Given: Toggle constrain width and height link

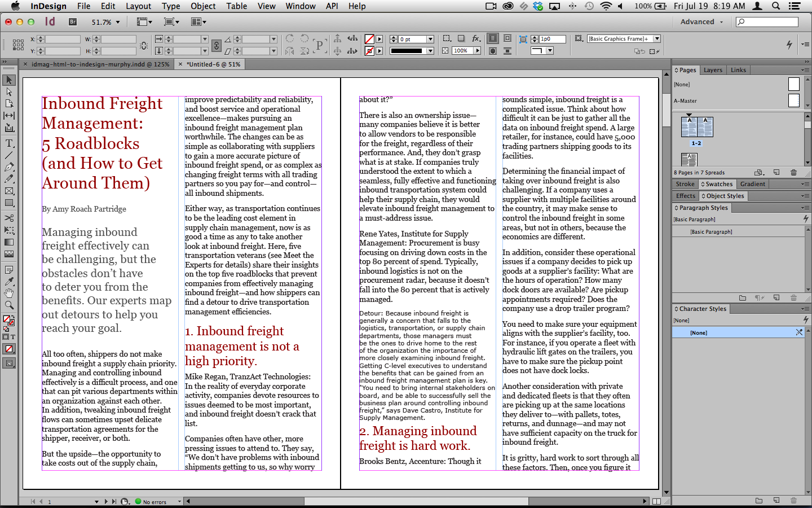Looking at the screenshot, I should [x=144, y=45].
